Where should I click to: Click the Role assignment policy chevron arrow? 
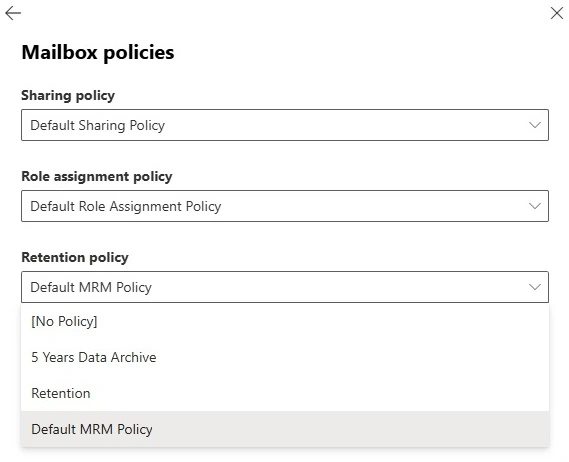(535, 206)
